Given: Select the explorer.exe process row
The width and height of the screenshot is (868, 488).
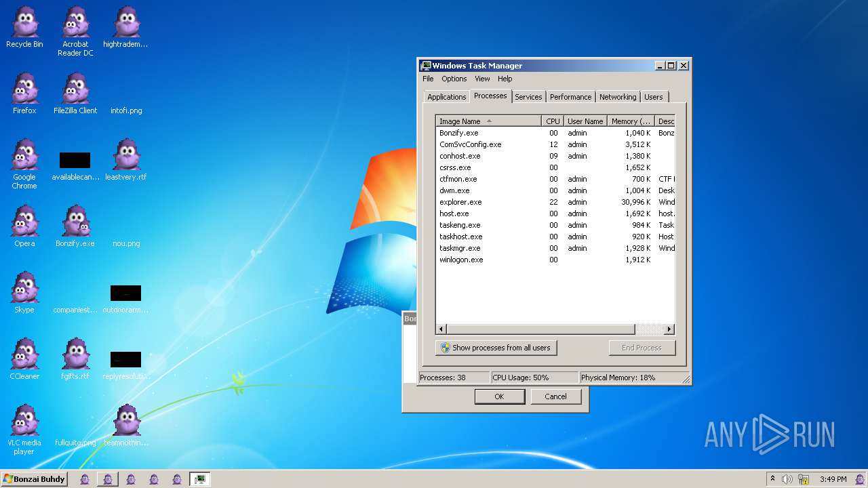Looking at the screenshot, I should (555, 202).
